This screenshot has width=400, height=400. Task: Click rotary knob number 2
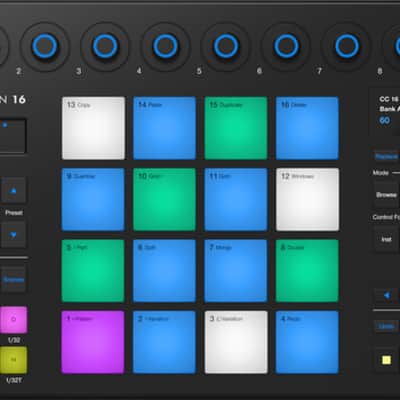point(45,46)
